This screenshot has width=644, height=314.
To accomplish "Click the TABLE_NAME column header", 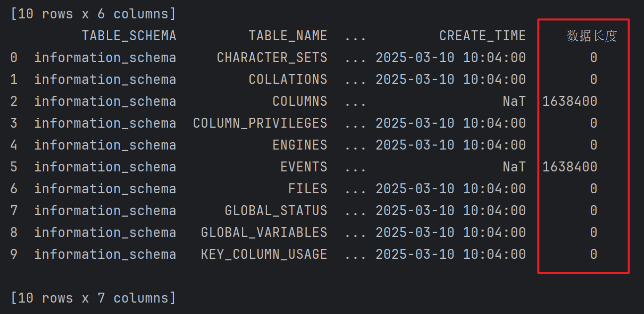I will (x=287, y=36).
